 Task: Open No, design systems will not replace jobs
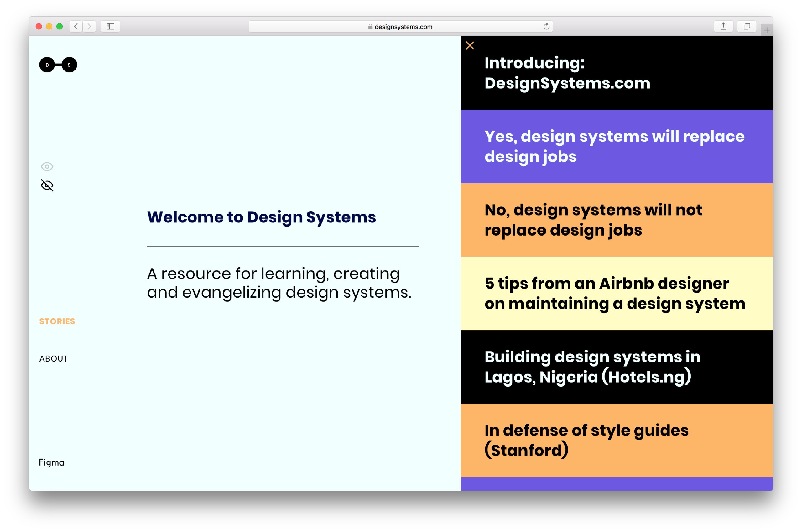tap(617, 220)
